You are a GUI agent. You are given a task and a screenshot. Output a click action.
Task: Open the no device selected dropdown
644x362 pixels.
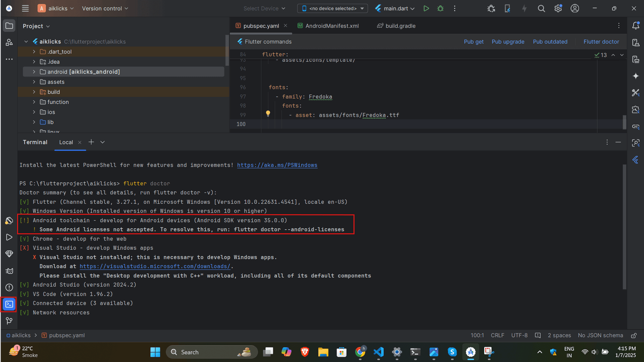[x=332, y=8]
